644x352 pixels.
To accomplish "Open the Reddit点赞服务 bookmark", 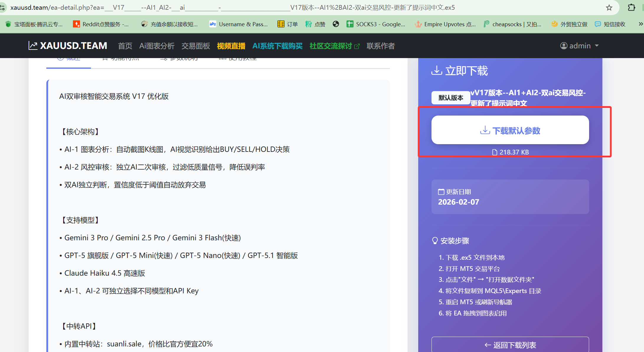I will click(x=101, y=24).
